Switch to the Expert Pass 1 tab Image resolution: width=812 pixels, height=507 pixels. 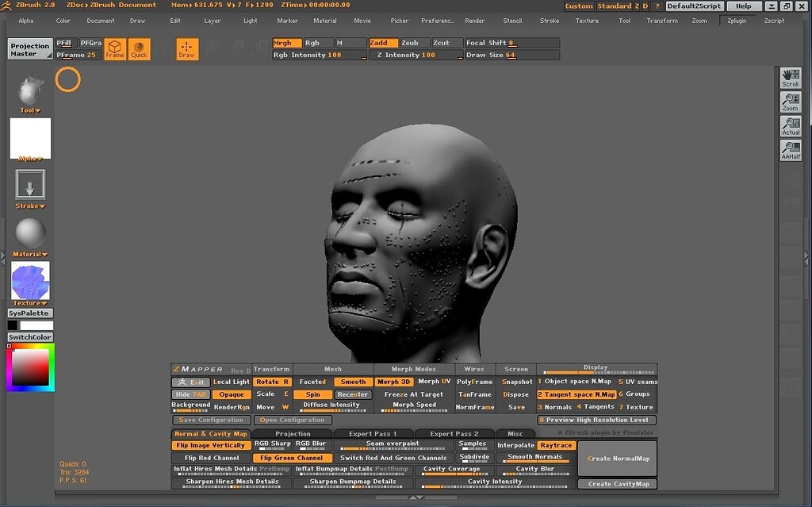tap(373, 433)
